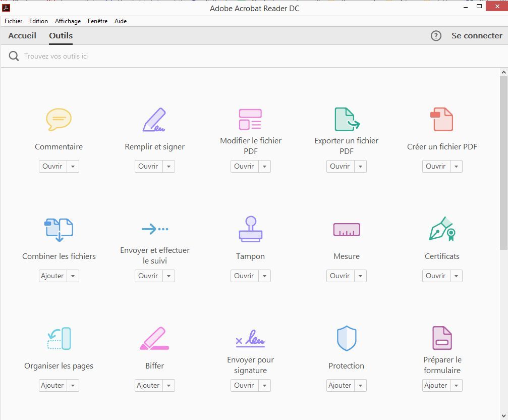Click the help question mark icon
Screen dimensions: 508x420
tap(436, 36)
